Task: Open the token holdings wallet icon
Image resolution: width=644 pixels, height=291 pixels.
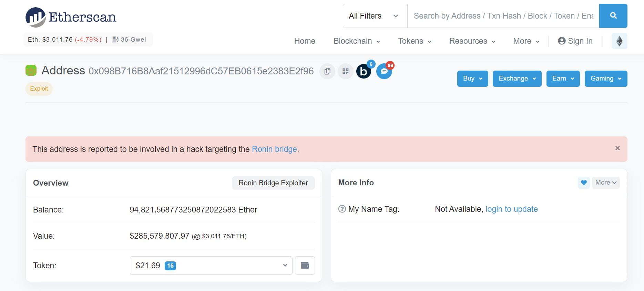Action: click(305, 266)
